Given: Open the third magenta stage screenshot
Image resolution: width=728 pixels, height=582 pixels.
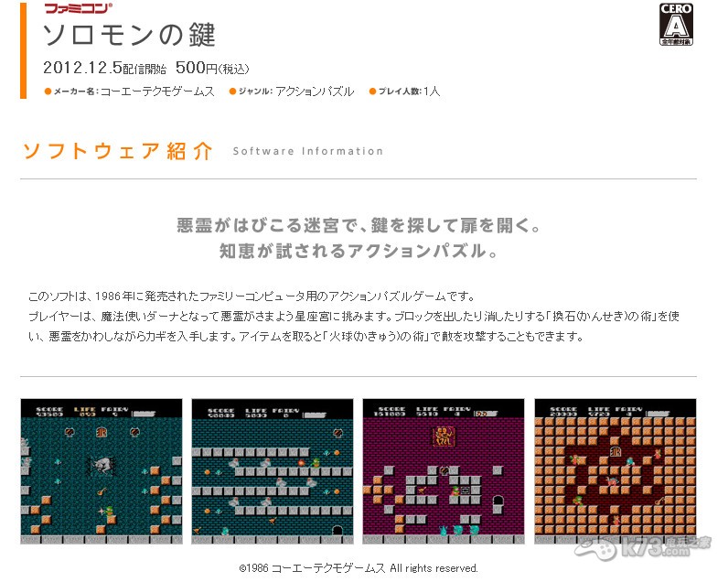Looking at the screenshot, I should coord(444,471).
